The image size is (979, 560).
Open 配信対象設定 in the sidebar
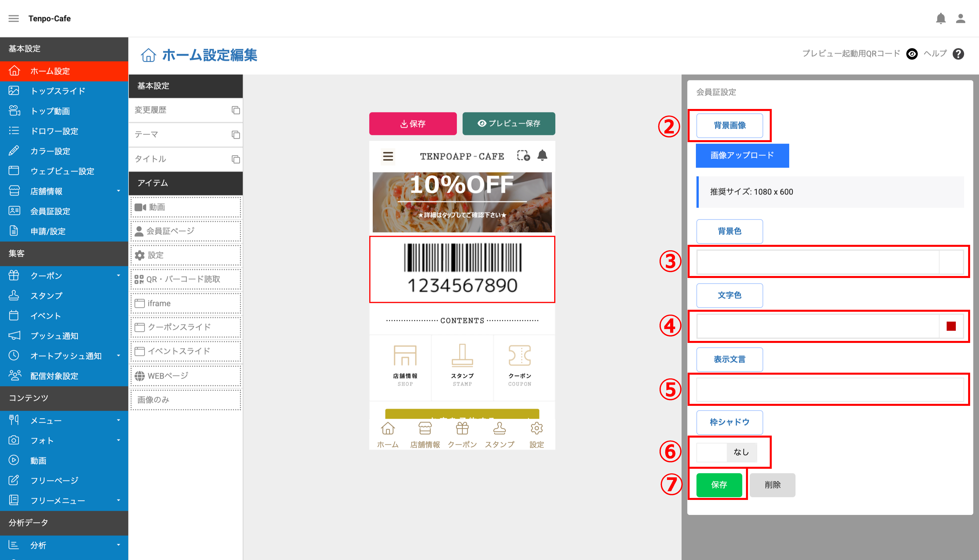tap(64, 376)
